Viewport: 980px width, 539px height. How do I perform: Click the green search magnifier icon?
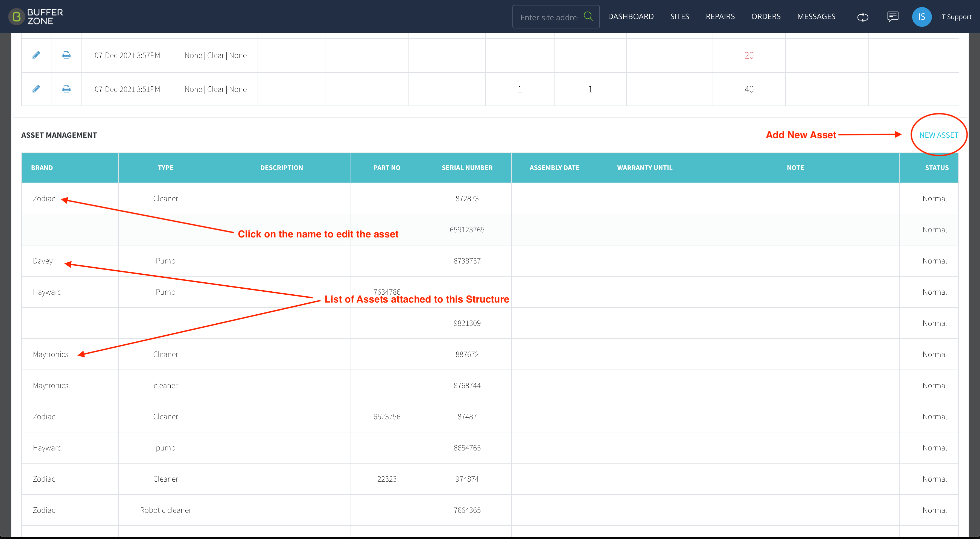click(x=588, y=16)
